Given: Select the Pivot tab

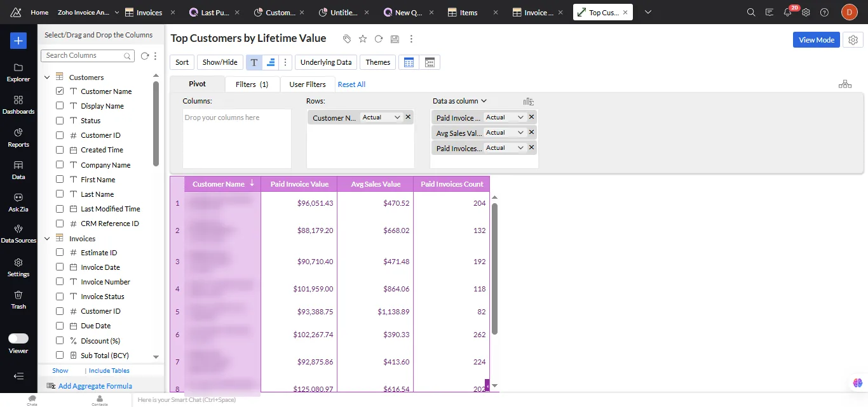Looking at the screenshot, I should [x=198, y=84].
